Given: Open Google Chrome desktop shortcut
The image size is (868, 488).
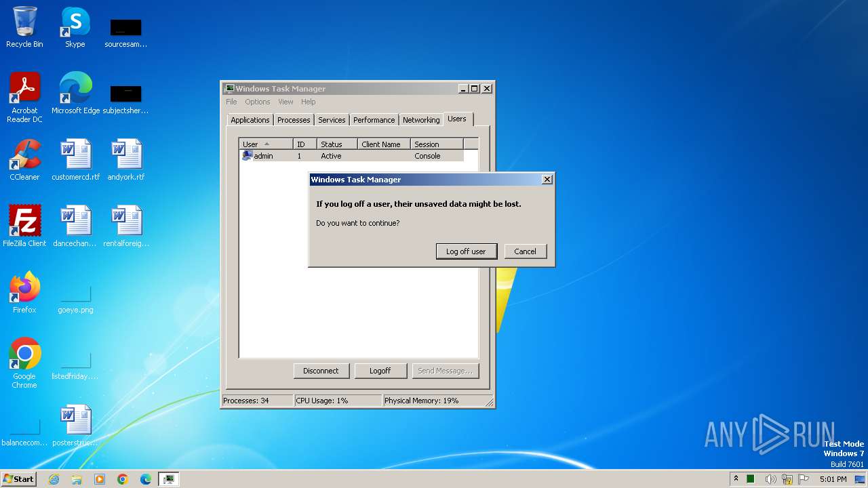Looking at the screenshot, I should tap(24, 363).
